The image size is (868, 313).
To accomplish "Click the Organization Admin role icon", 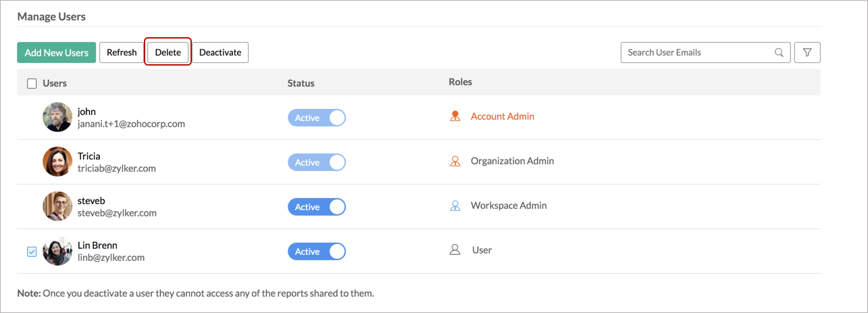I will click(x=455, y=161).
